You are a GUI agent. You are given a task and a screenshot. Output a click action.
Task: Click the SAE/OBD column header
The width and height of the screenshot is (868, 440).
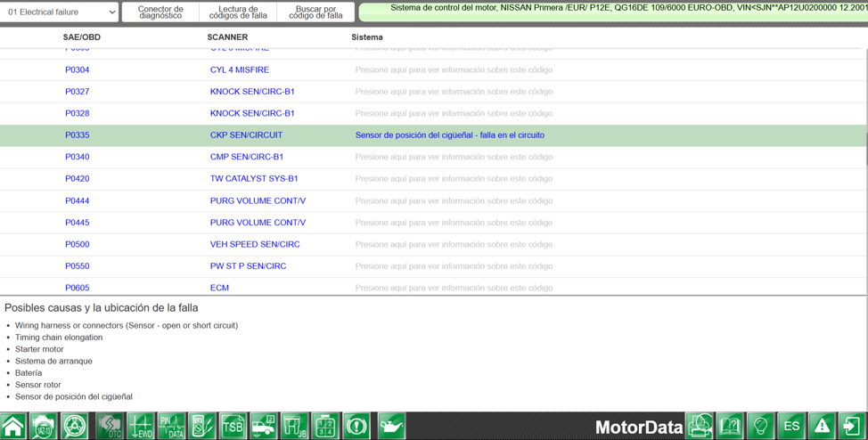pyautogui.click(x=81, y=37)
